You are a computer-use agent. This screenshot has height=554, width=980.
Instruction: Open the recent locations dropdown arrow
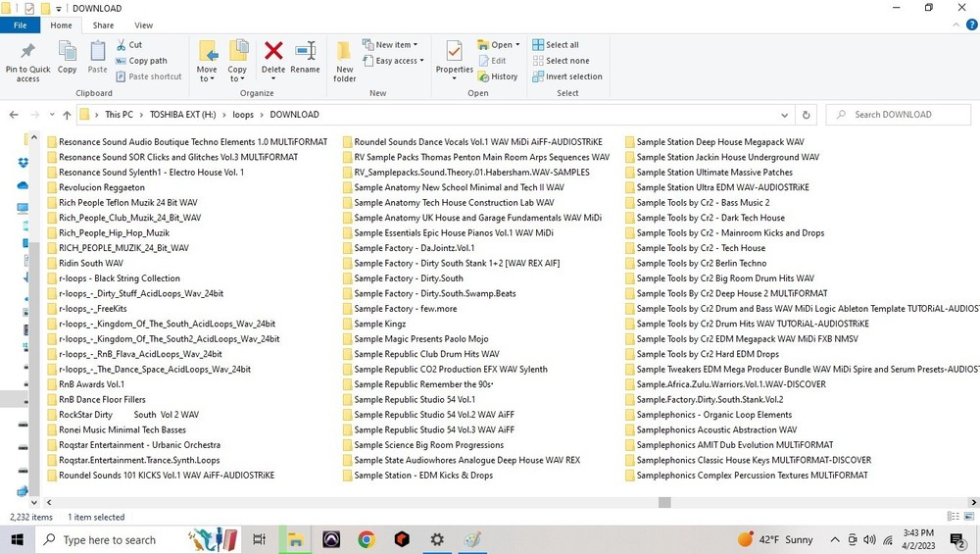(52, 115)
